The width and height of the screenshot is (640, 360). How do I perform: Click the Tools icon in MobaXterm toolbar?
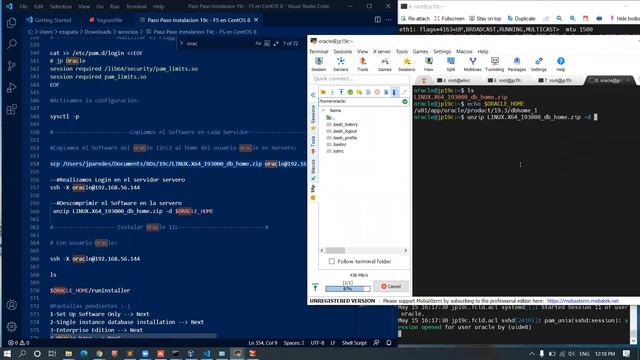click(x=362, y=64)
